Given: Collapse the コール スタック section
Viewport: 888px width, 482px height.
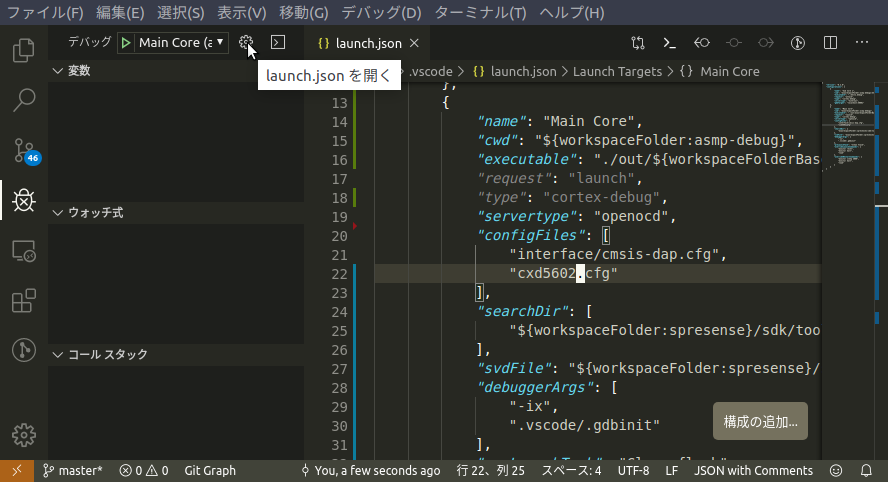Looking at the screenshot, I should pos(100,355).
